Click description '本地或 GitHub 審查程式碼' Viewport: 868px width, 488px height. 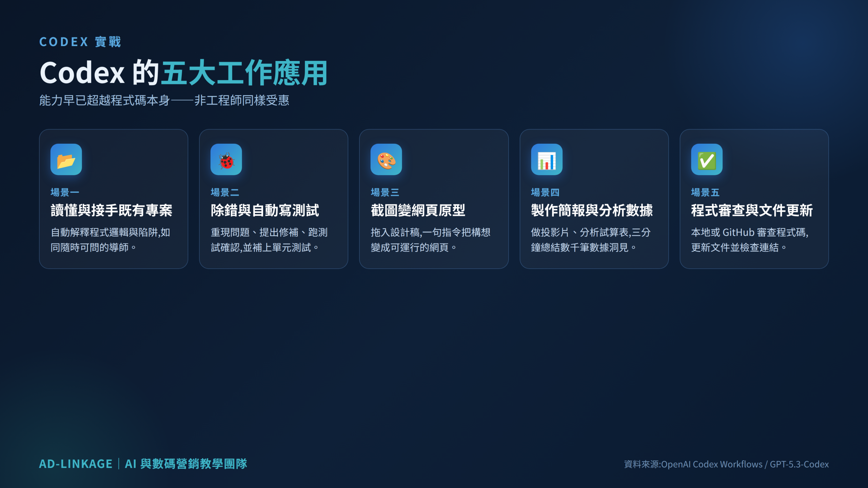749,232
